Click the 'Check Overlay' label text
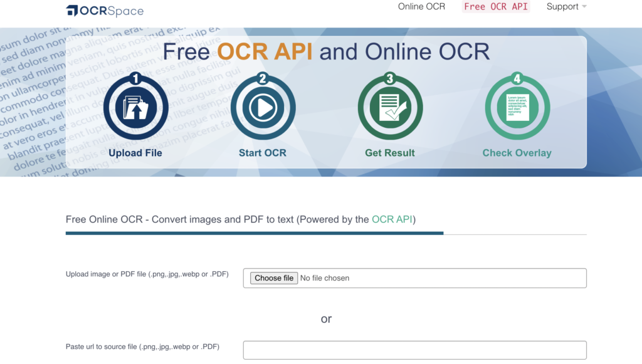 click(517, 153)
